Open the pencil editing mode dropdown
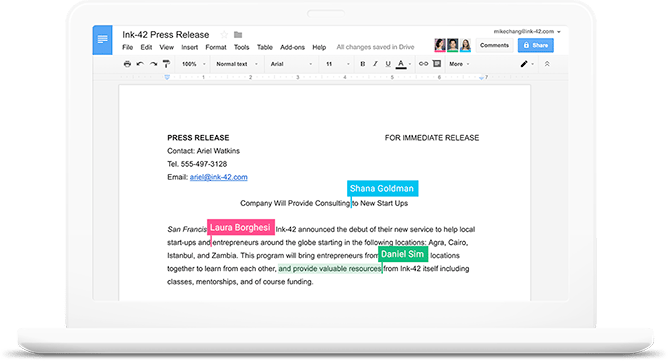The image size is (668, 361). 527,64
